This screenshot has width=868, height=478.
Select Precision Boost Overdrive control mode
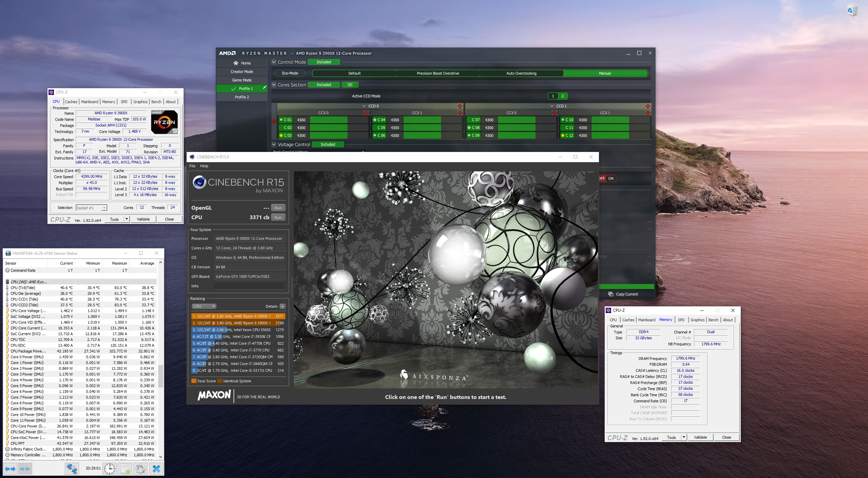(438, 73)
